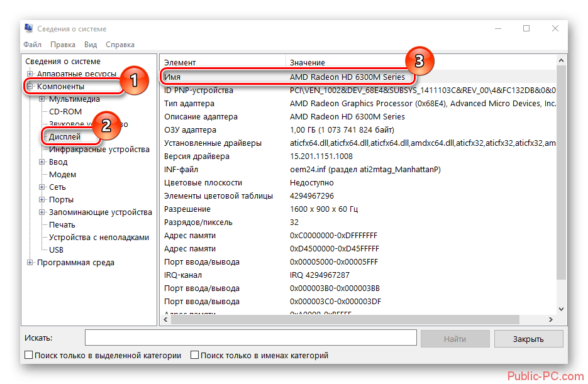Image resolution: width=588 pixels, height=384 pixels.
Task: Click the Искать search input field
Action: click(x=250, y=339)
